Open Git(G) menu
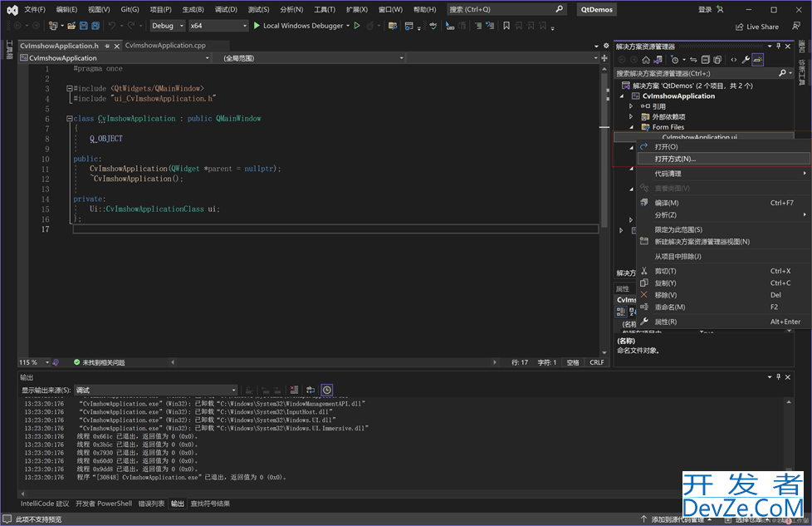812x526 pixels. pos(130,9)
